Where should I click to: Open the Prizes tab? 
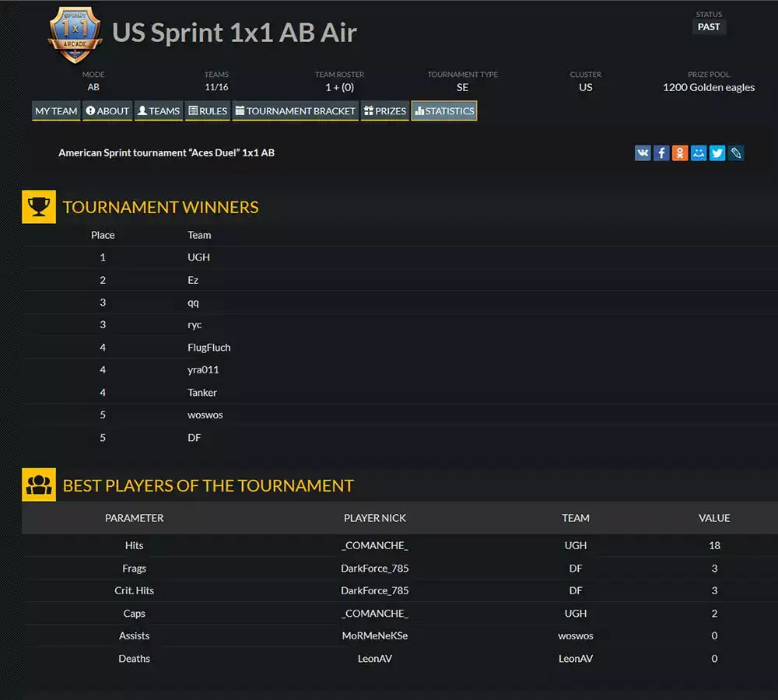tap(385, 111)
